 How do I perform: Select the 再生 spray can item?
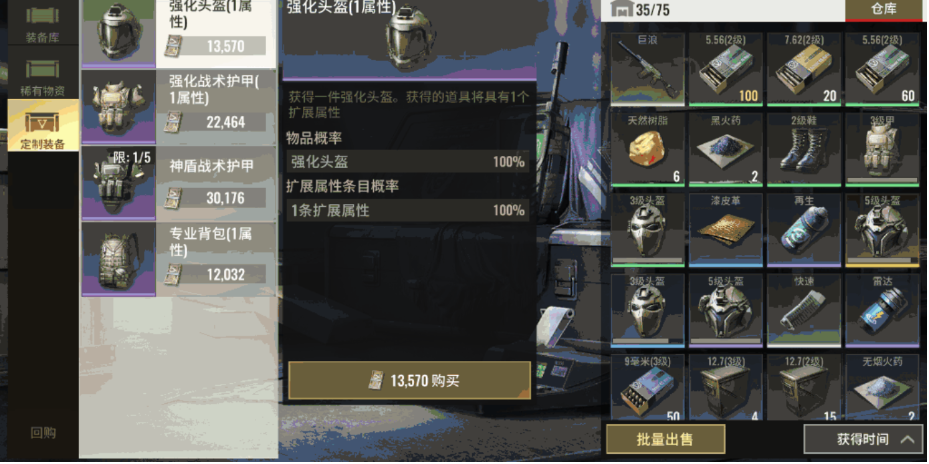(x=804, y=230)
